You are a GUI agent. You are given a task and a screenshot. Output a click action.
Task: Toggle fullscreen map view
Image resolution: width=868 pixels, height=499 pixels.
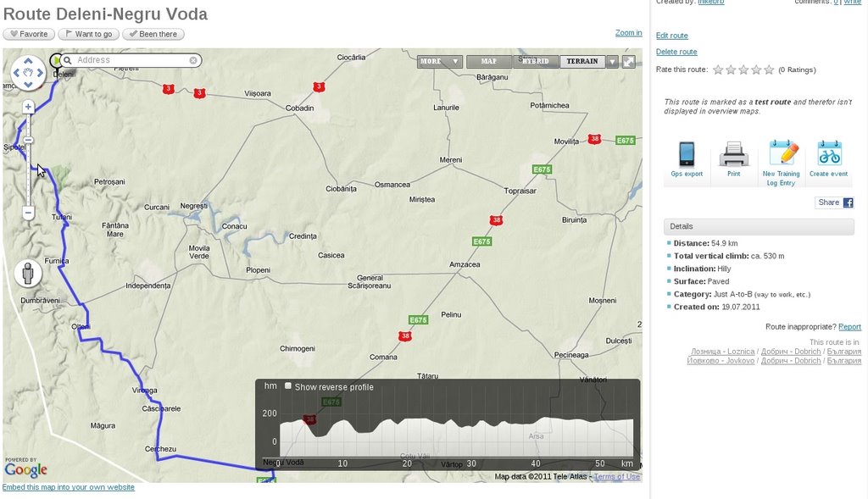click(x=628, y=61)
